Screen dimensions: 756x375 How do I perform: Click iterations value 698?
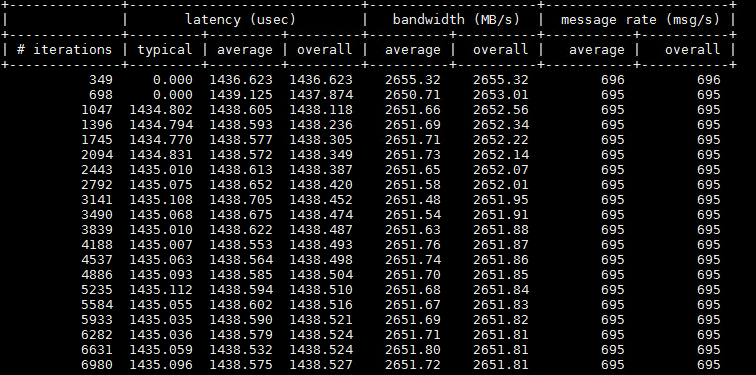click(100, 94)
